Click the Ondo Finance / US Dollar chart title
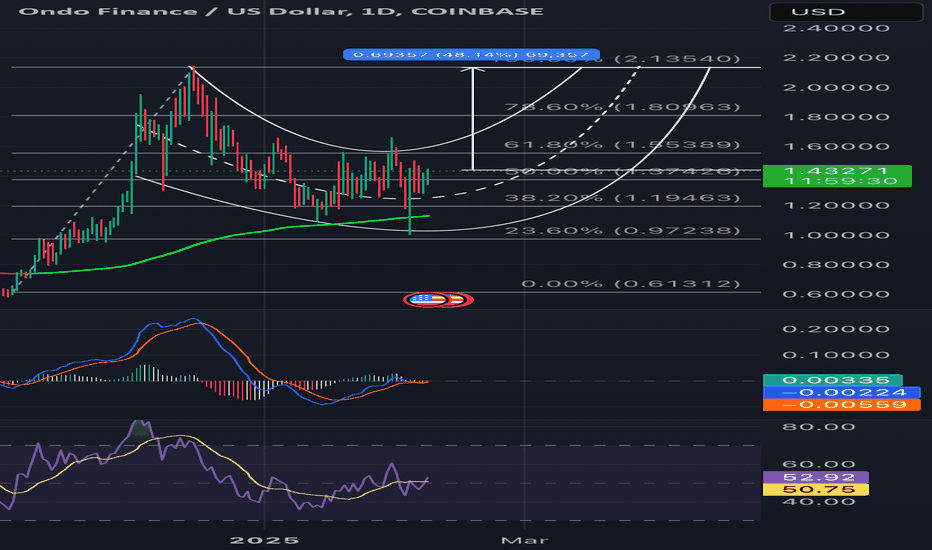The height and width of the screenshot is (550, 932). coord(281,11)
